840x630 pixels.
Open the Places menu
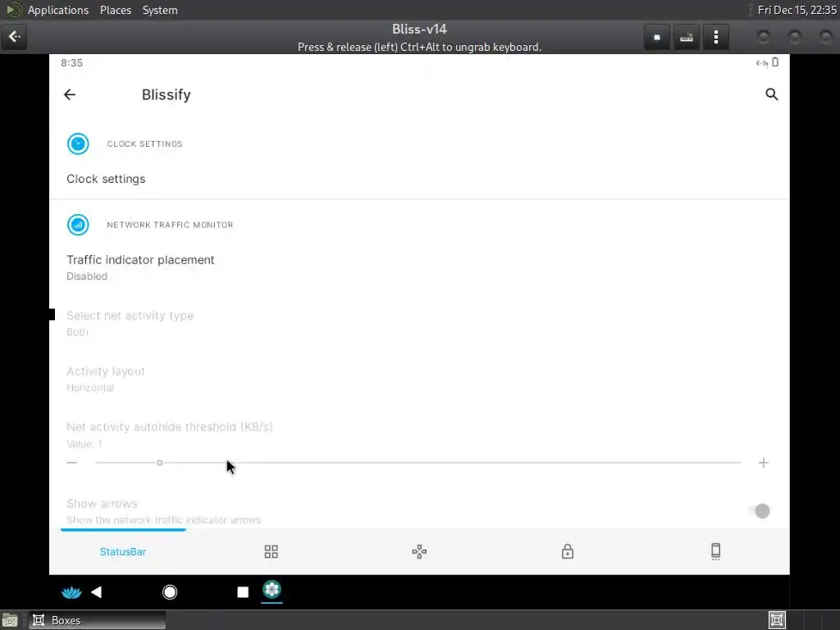click(x=116, y=10)
